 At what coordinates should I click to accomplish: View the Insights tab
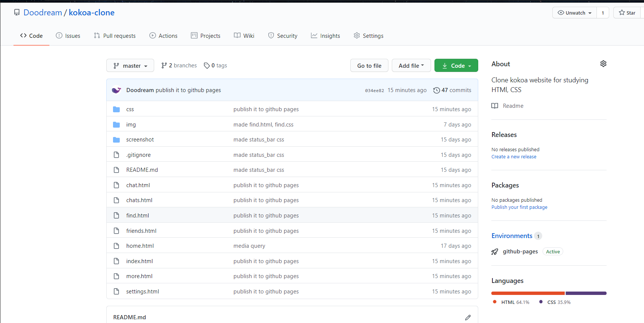point(326,36)
